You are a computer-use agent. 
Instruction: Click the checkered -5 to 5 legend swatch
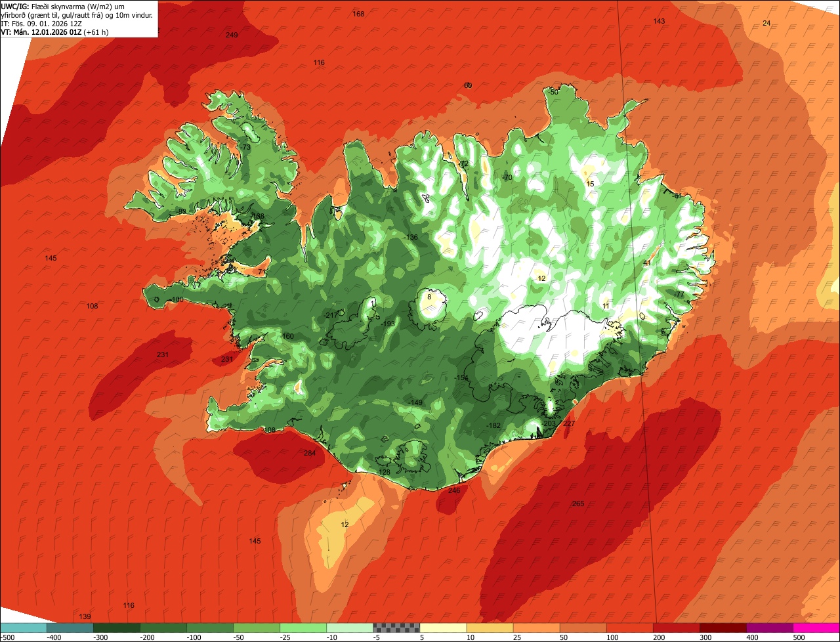click(x=396, y=628)
